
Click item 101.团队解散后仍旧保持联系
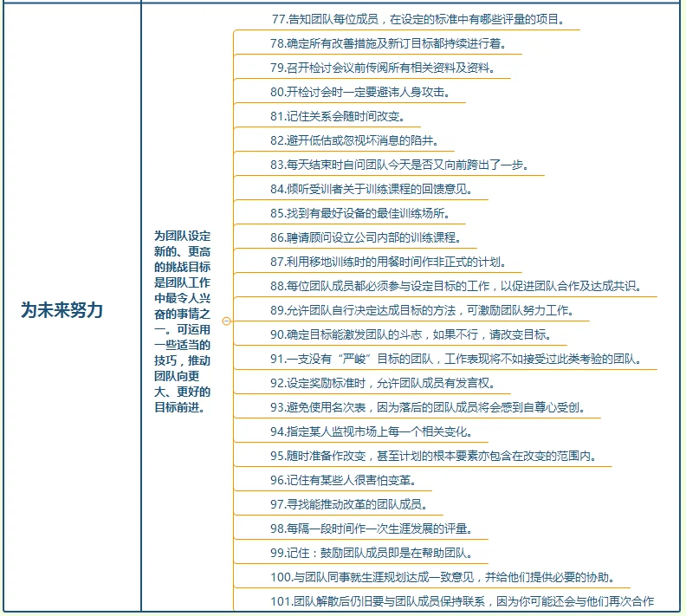(x=462, y=601)
